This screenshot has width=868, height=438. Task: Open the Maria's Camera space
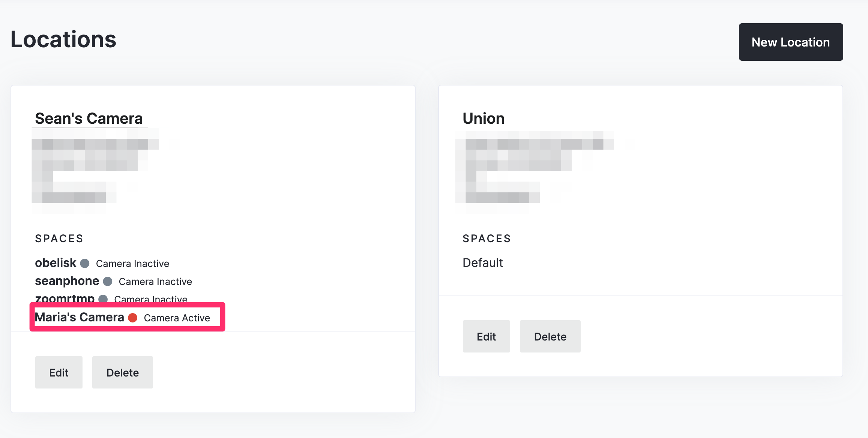(80, 317)
